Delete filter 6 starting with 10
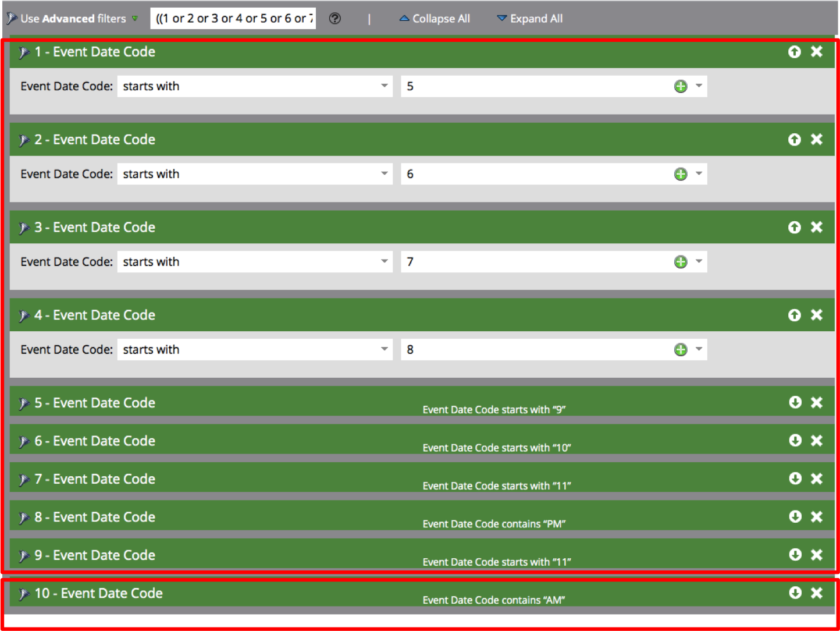Screen dimensions: 840x631 [817, 441]
